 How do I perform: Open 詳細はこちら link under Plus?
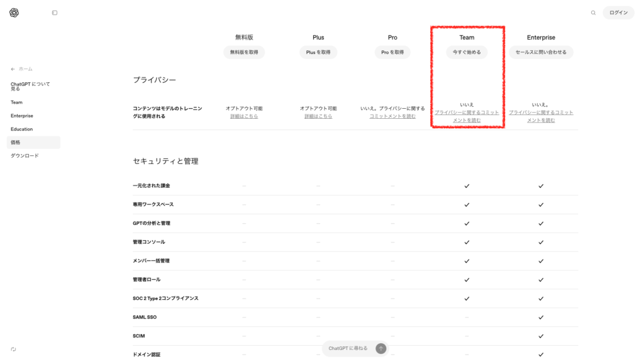pyautogui.click(x=318, y=116)
